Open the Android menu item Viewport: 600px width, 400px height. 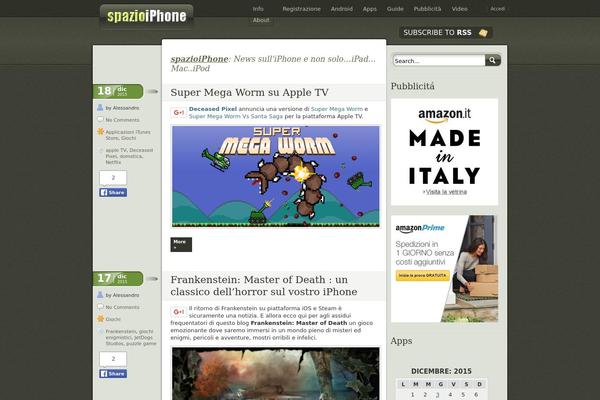[342, 9]
